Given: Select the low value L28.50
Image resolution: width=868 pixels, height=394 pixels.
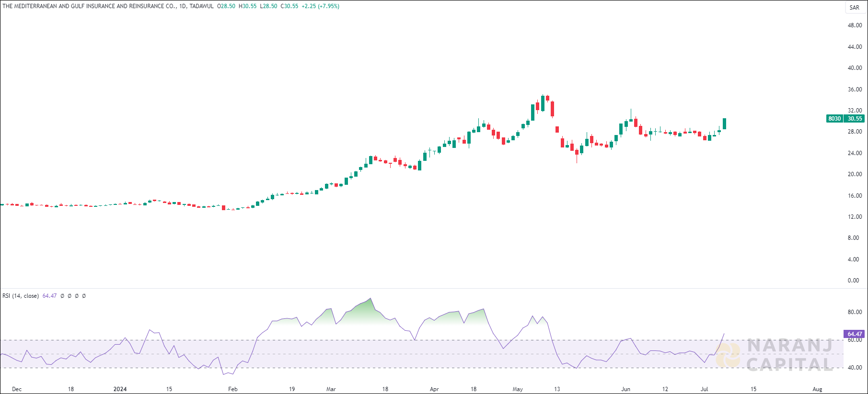Looking at the screenshot, I should coord(268,6).
